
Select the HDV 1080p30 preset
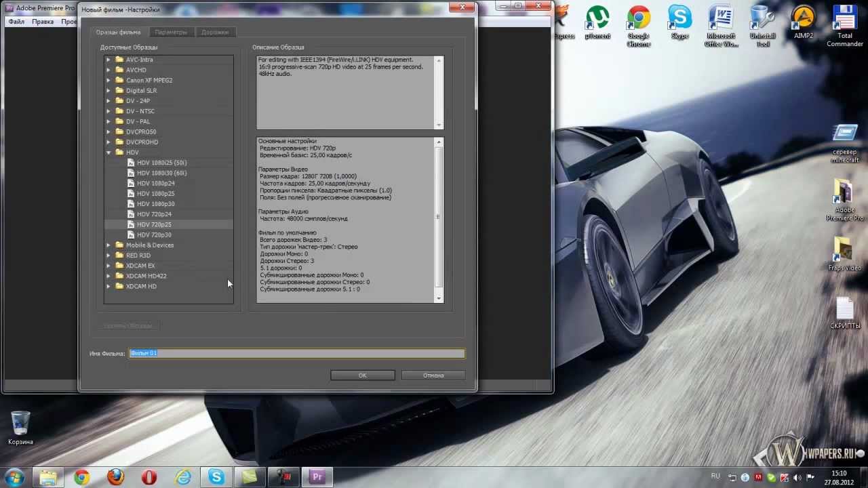pos(155,204)
